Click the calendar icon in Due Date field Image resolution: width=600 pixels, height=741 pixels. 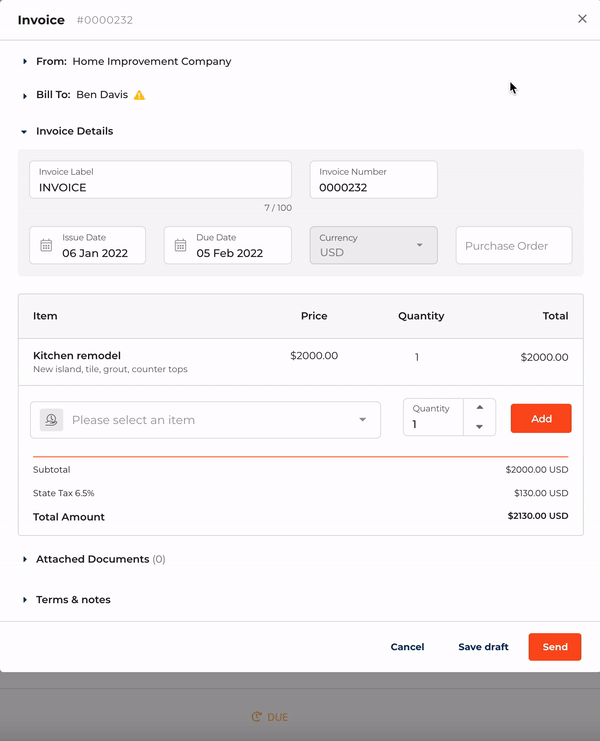point(180,245)
